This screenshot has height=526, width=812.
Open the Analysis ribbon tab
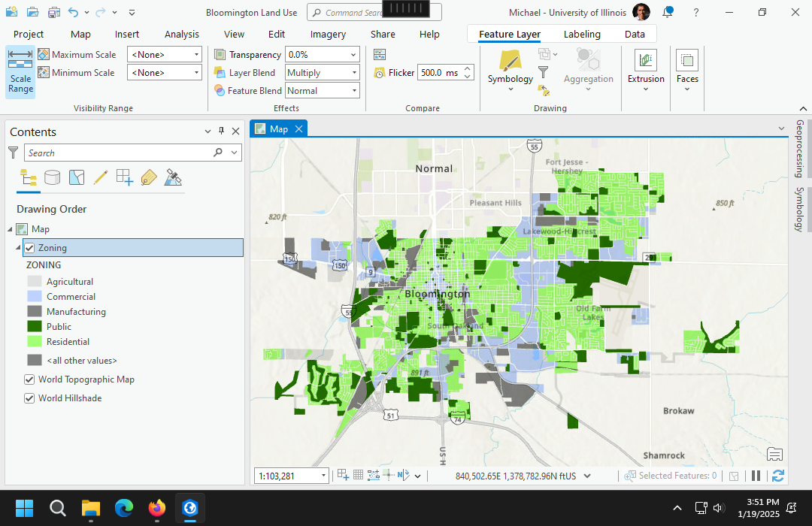(182, 34)
